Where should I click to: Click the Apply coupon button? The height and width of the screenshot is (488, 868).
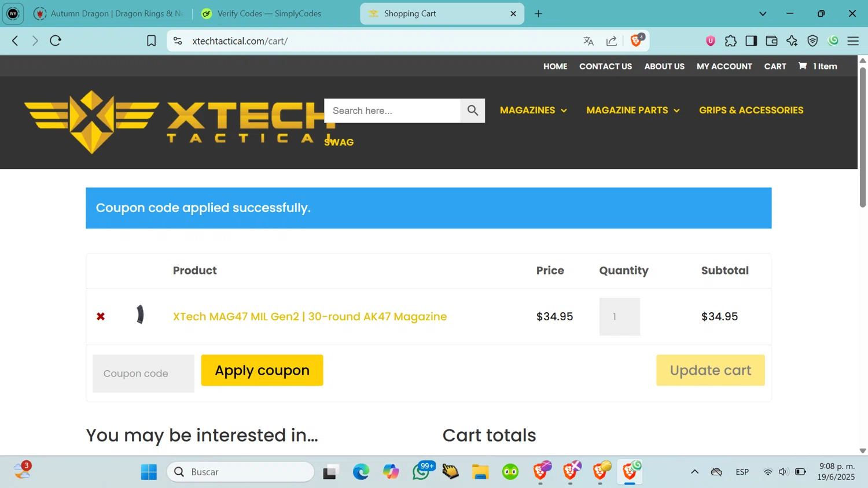(x=262, y=370)
